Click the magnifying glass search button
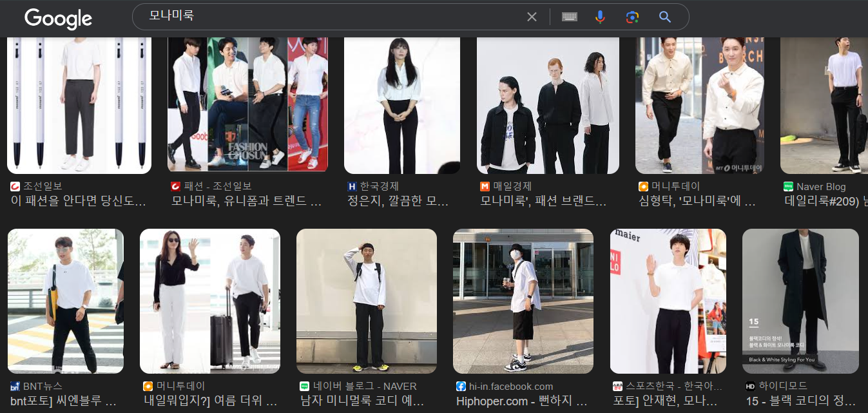This screenshot has height=413, width=868. [x=665, y=17]
